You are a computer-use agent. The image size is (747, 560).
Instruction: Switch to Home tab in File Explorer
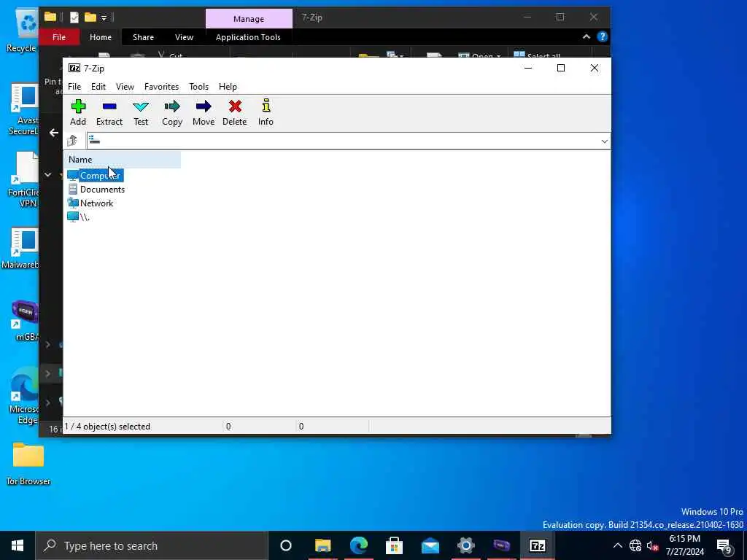pos(101,37)
